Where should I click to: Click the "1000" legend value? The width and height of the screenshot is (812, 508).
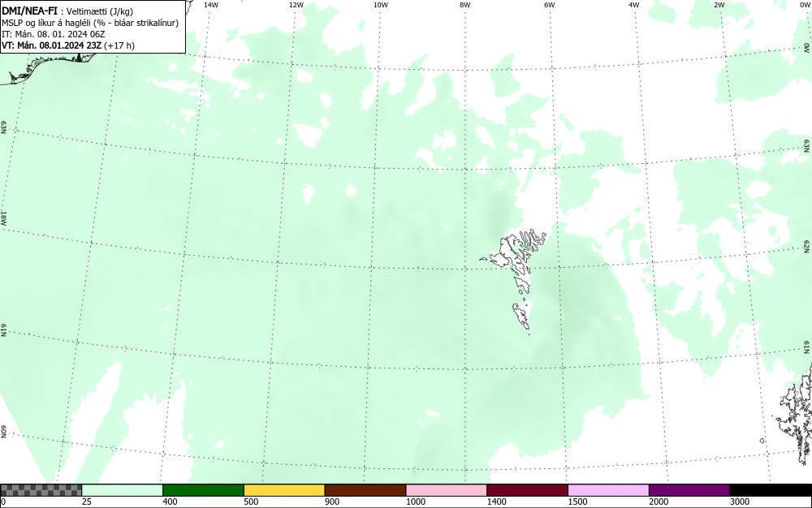tap(415, 502)
